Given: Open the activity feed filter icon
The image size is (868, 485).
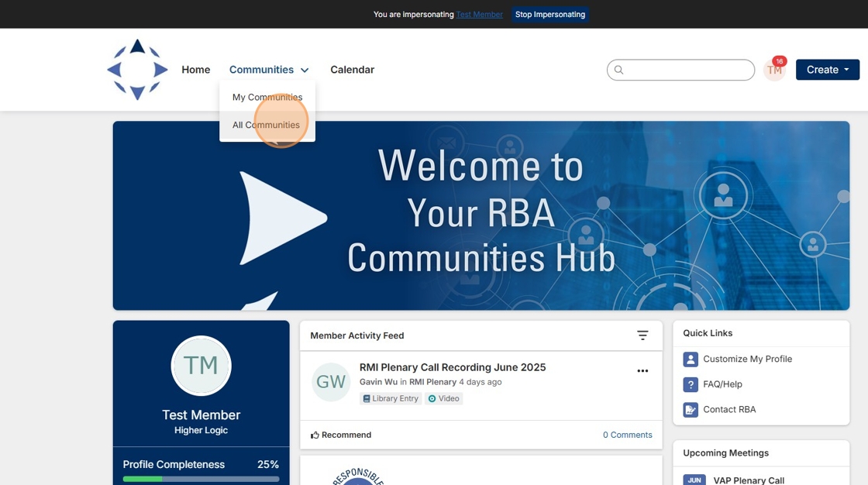Looking at the screenshot, I should tap(642, 335).
